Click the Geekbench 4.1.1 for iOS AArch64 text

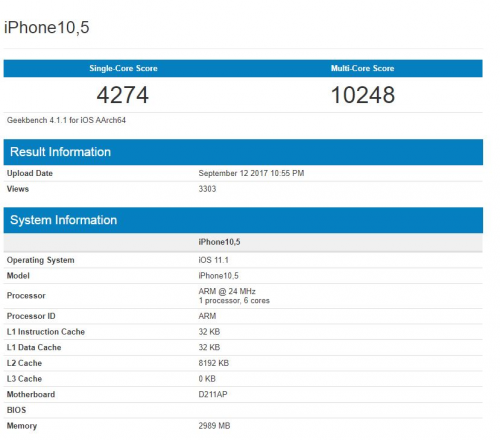[66, 120]
